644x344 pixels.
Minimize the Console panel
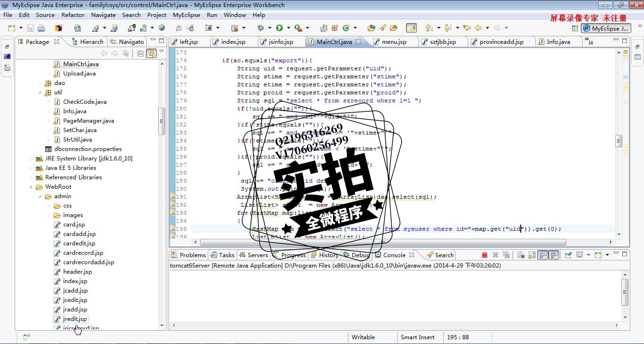(x=616, y=253)
